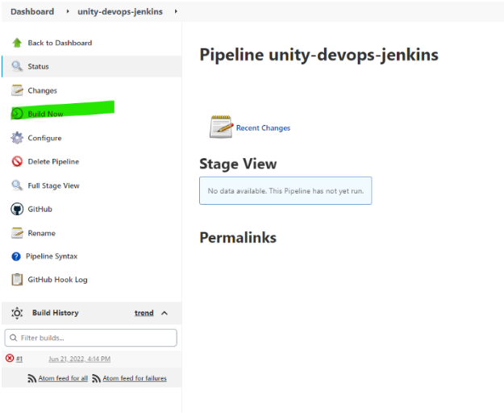Image resolution: width=504 pixels, height=420 pixels.
Task: Click the Changes notepad icon
Action: (x=17, y=90)
